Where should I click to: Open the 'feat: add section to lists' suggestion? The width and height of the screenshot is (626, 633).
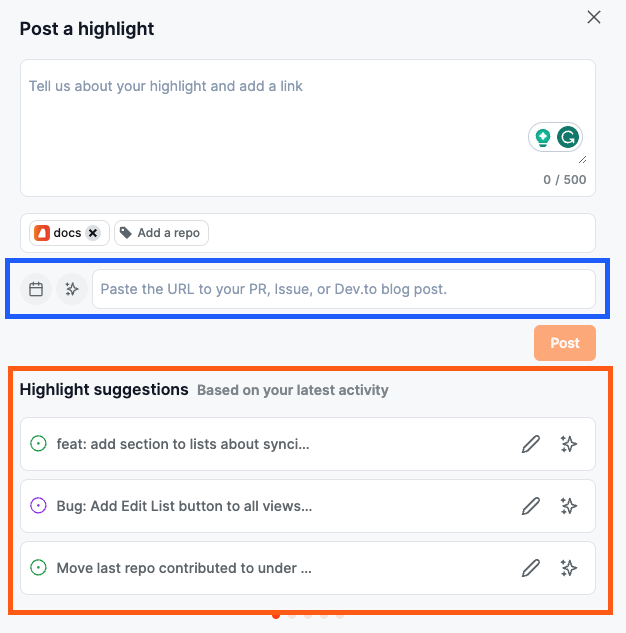click(183, 444)
